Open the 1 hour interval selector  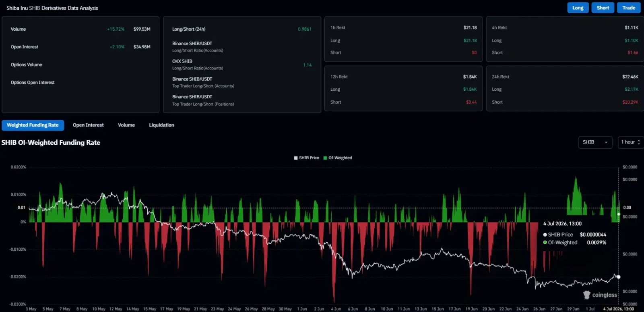[630, 142]
